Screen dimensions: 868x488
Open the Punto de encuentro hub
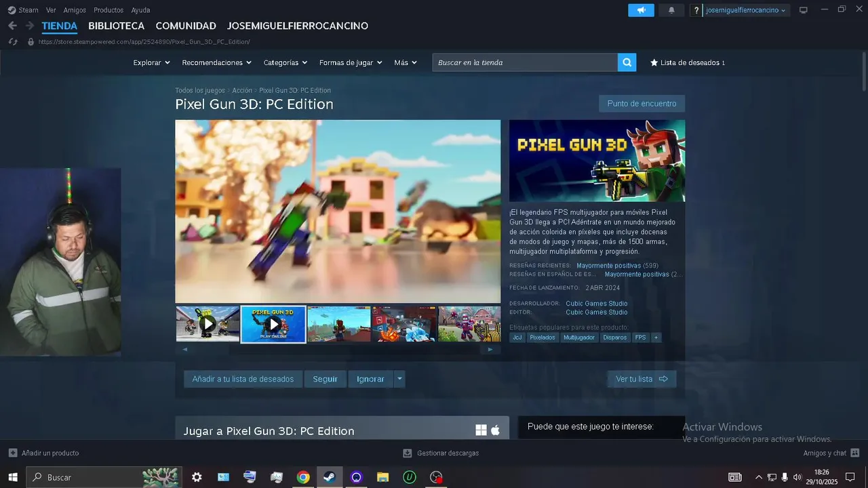[642, 104]
